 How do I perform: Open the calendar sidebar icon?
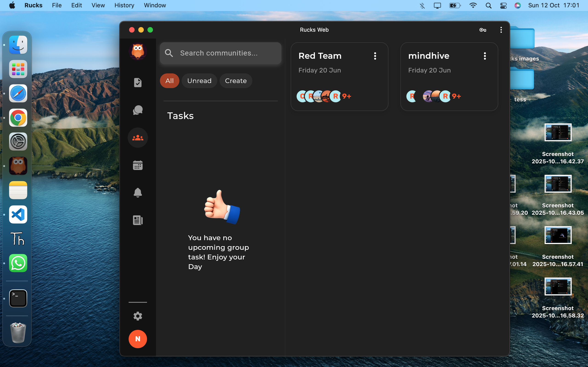[138, 165]
